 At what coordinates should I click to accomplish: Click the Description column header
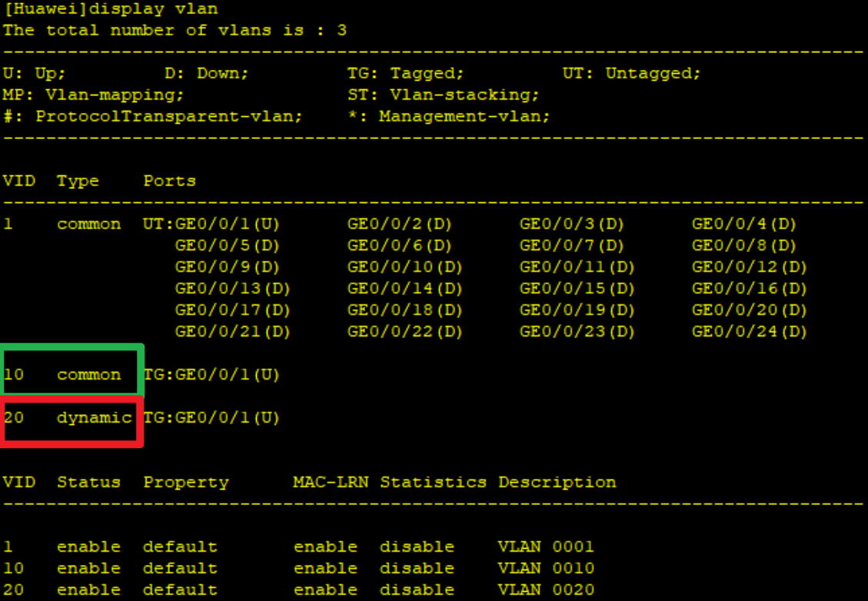(x=557, y=482)
